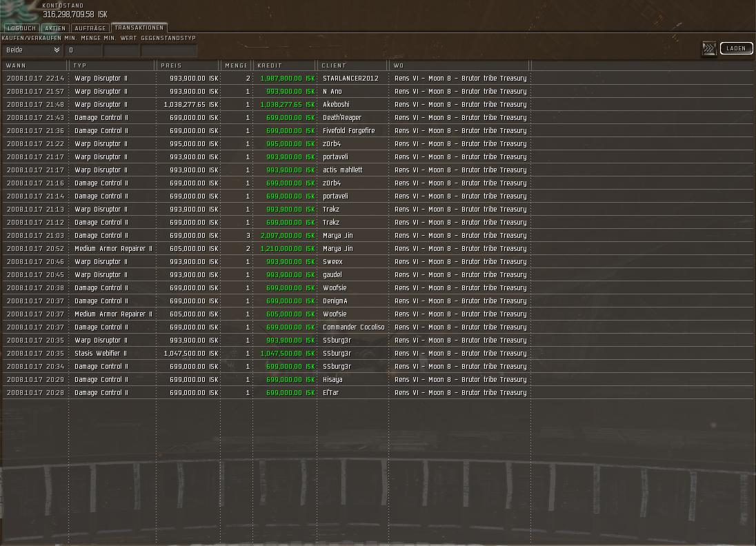
Task: Select the 2008.10.17 20:46 timestamp
Action: point(35,262)
